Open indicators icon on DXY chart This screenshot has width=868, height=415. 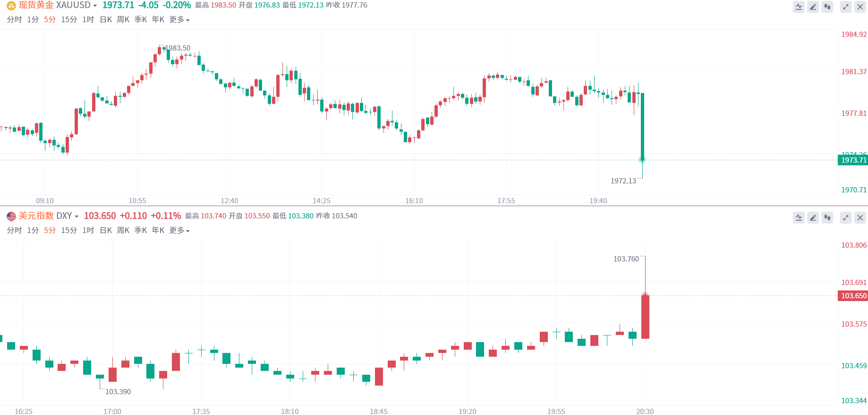point(799,218)
